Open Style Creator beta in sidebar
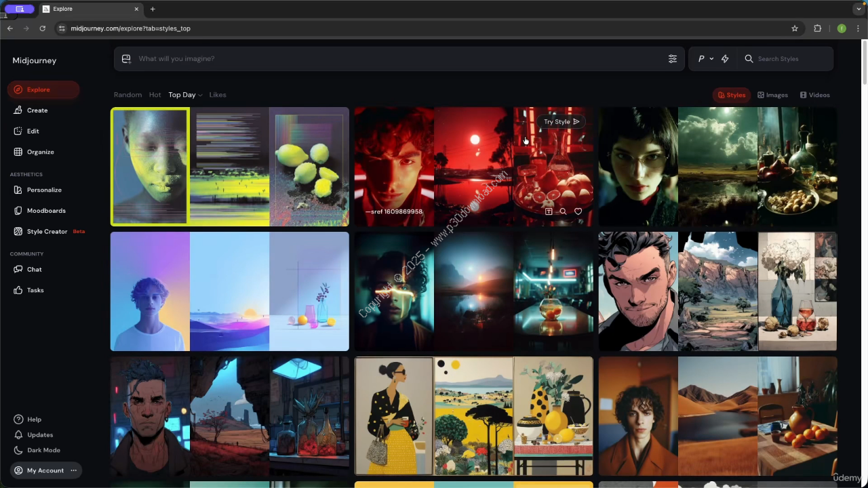 47,232
